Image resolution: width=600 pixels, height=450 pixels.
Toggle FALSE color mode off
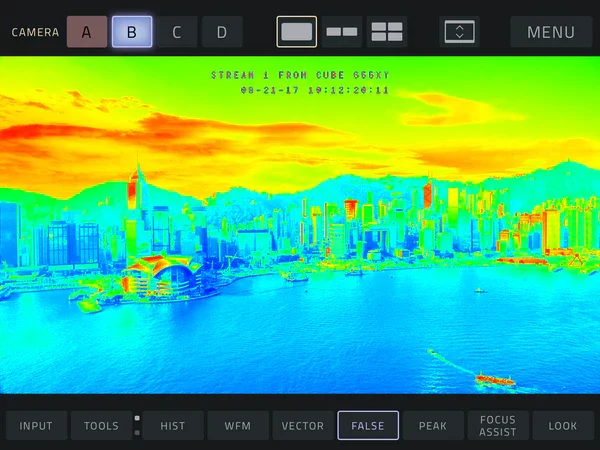[x=368, y=426]
